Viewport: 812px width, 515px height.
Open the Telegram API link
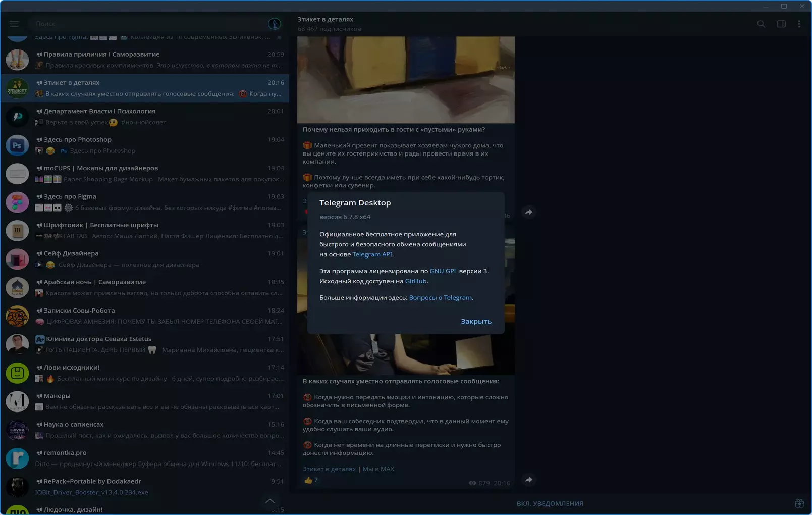372,254
